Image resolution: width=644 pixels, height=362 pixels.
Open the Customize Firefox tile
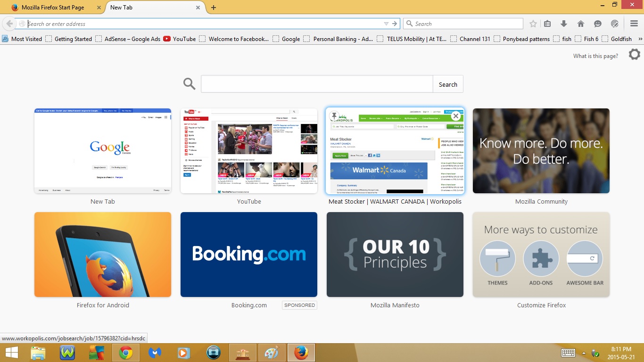(x=541, y=255)
